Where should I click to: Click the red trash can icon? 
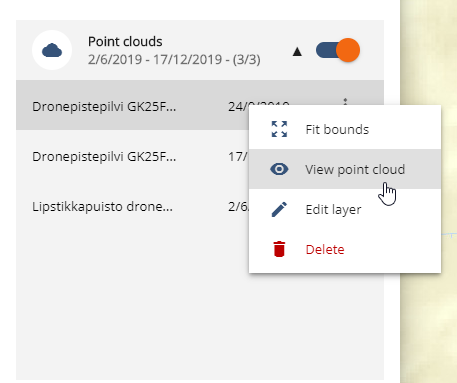(x=279, y=249)
